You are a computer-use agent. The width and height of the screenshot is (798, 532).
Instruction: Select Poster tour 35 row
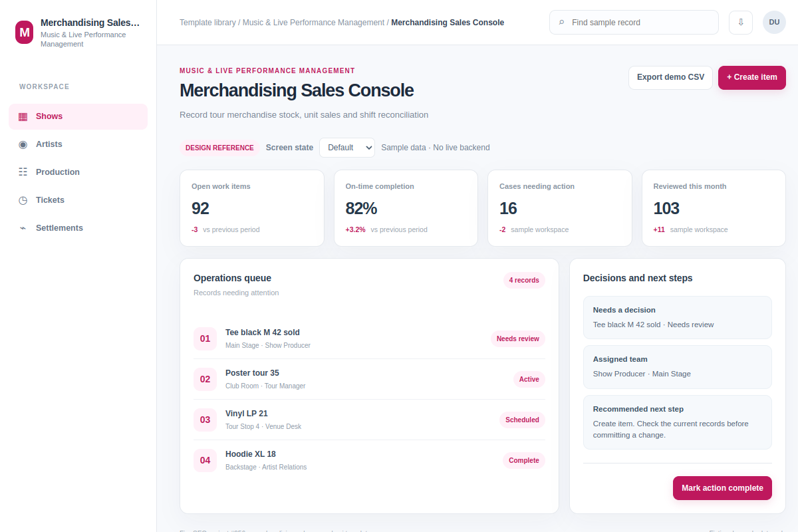pyautogui.click(x=369, y=379)
